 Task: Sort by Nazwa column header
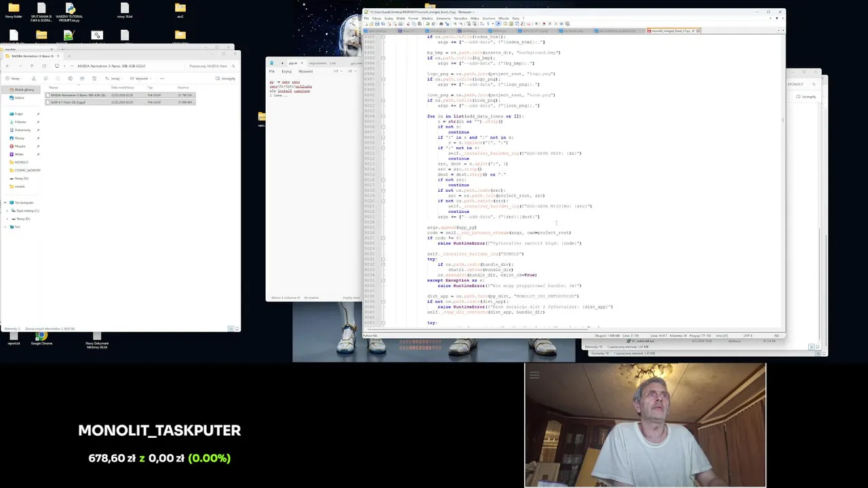pyautogui.click(x=54, y=87)
